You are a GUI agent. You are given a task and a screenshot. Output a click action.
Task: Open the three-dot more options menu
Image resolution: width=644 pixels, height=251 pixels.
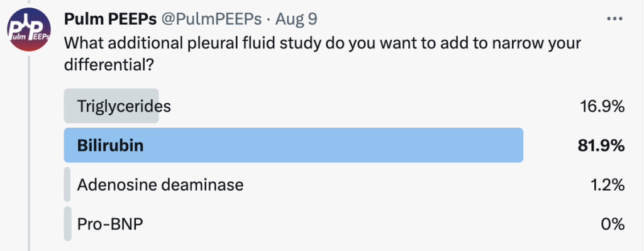(615, 20)
